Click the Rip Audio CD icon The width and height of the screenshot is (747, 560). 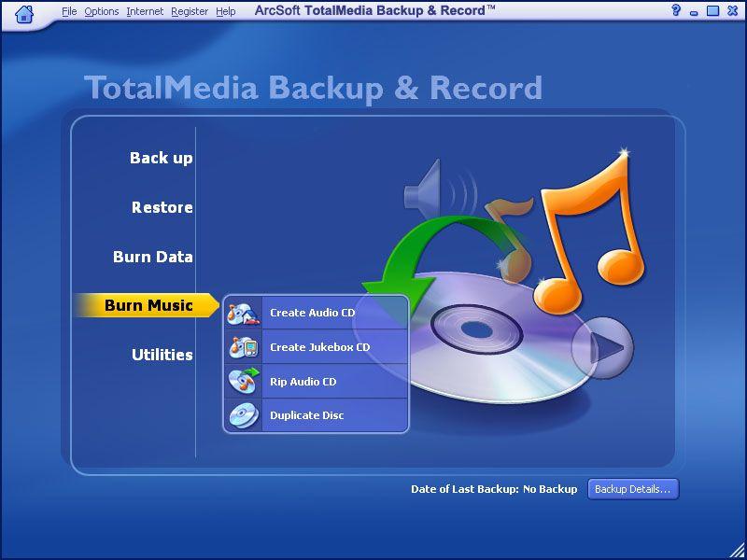click(x=244, y=382)
